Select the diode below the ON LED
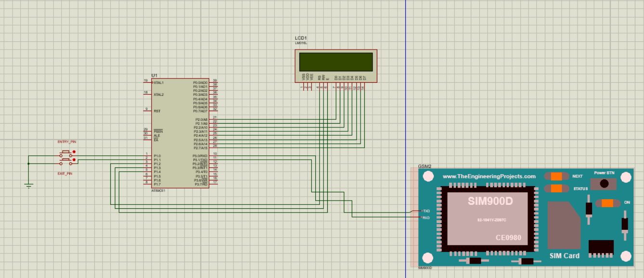The height and width of the screenshot is (278, 644). [624, 226]
